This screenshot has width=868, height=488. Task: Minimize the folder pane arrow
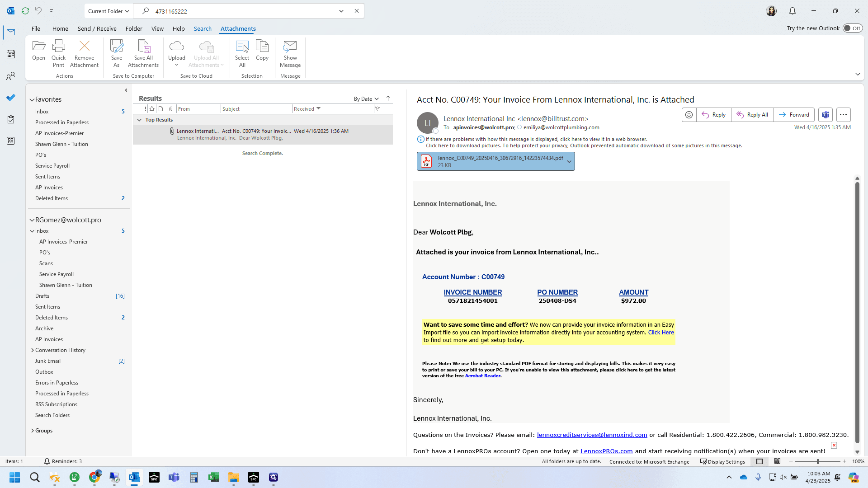126,90
